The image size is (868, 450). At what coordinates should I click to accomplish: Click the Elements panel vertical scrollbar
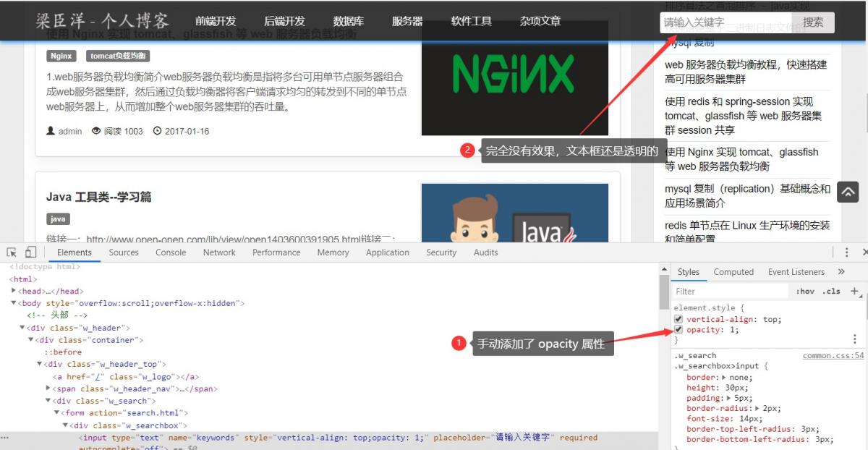664,293
